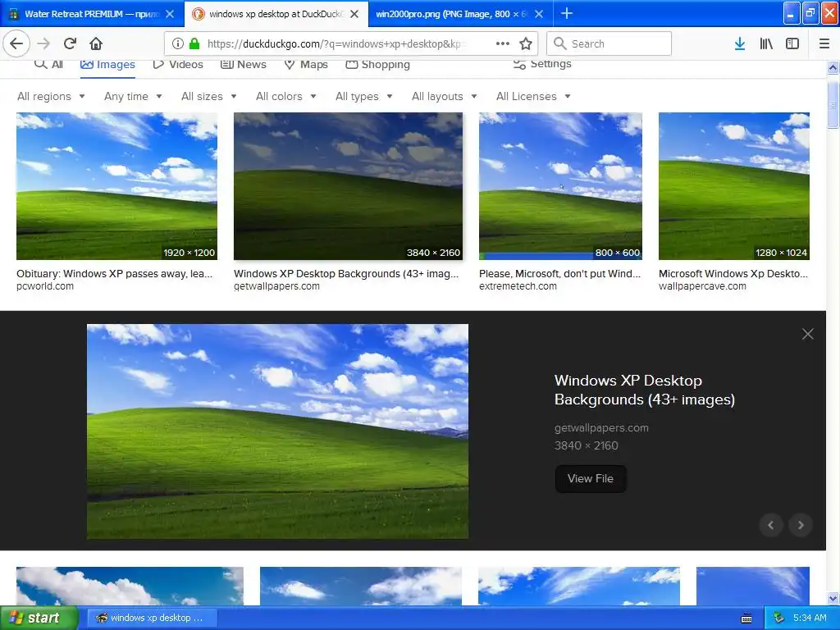Click the forward navigation arrow
840x630 pixels.
click(x=44, y=43)
